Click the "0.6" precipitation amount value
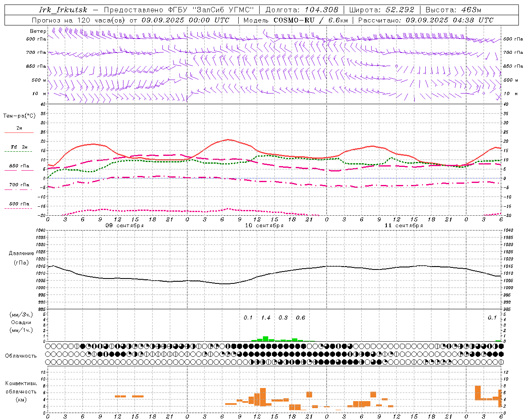This screenshot has height=420, width=525. click(x=301, y=318)
